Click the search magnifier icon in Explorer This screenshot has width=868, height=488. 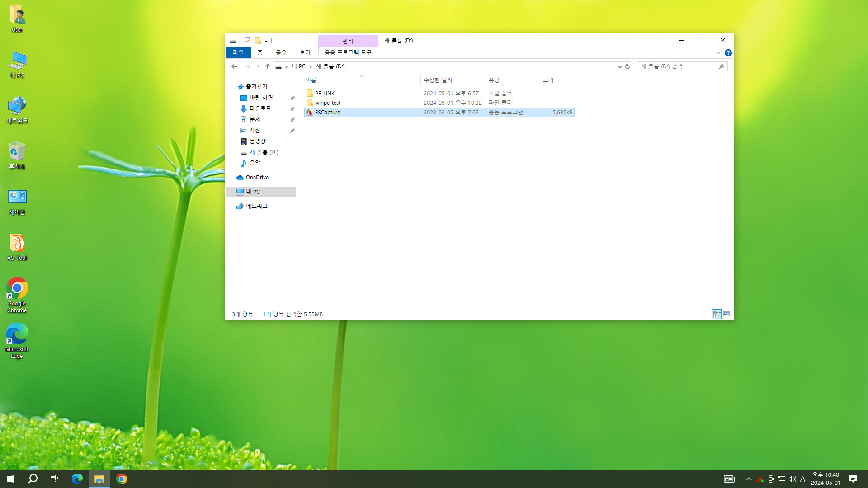[x=721, y=66]
